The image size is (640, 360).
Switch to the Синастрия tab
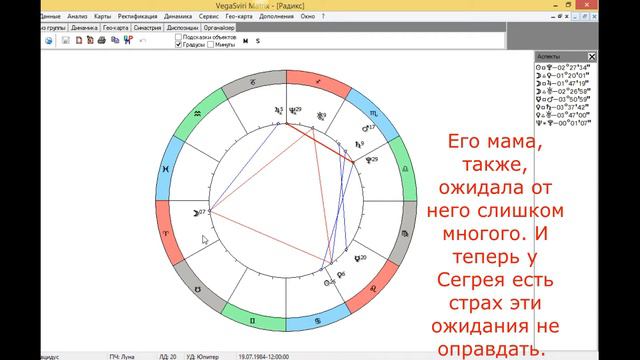147,28
